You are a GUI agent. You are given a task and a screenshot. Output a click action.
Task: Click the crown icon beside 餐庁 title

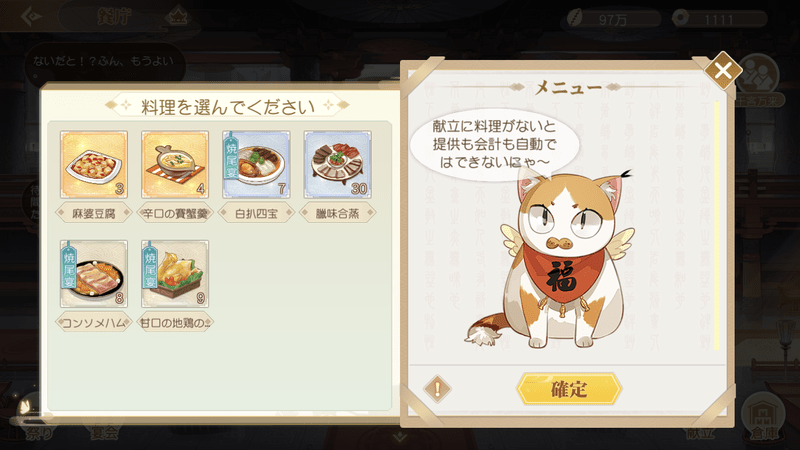tap(177, 17)
